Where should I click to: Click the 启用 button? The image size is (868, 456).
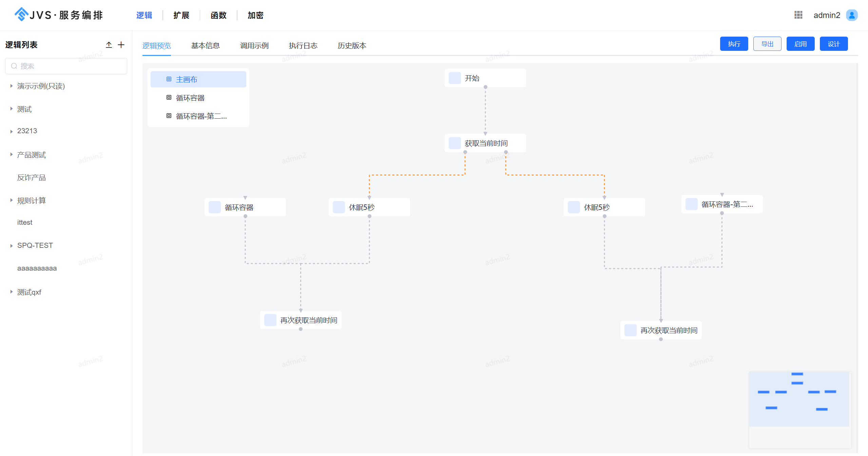tap(801, 44)
